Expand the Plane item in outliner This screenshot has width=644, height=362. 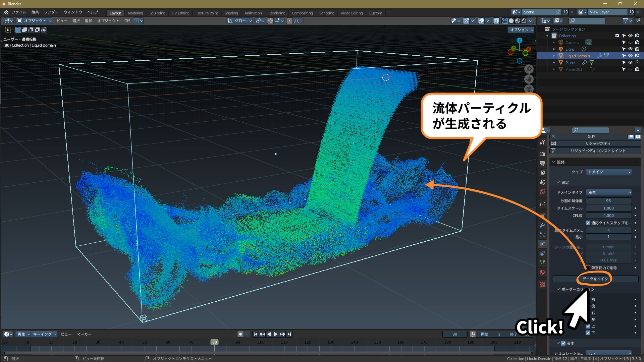(554, 63)
